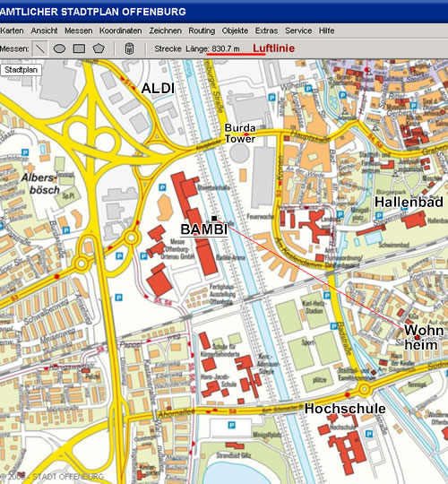448x484 pixels.
Task: Open the Service menu
Action: point(298,30)
